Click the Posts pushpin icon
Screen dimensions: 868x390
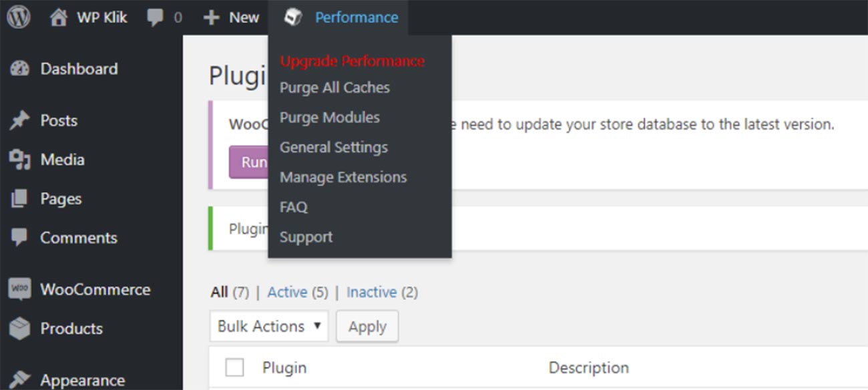[x=20, y=121]
